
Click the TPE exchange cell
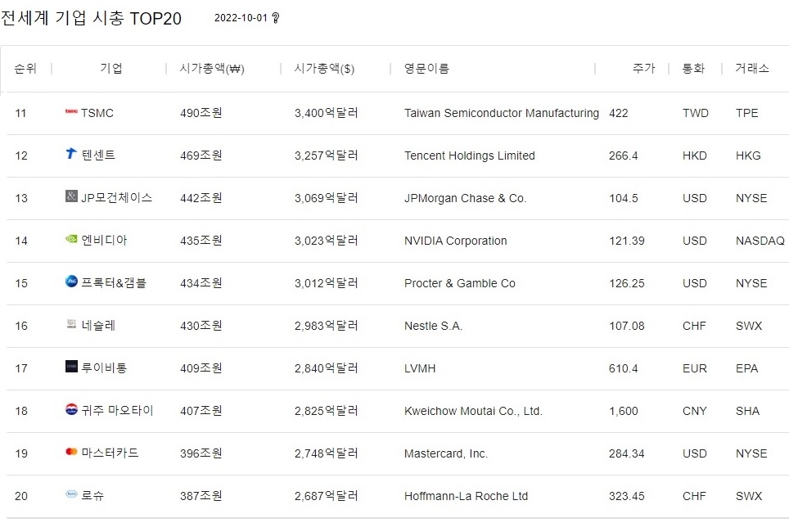(746, 113)
